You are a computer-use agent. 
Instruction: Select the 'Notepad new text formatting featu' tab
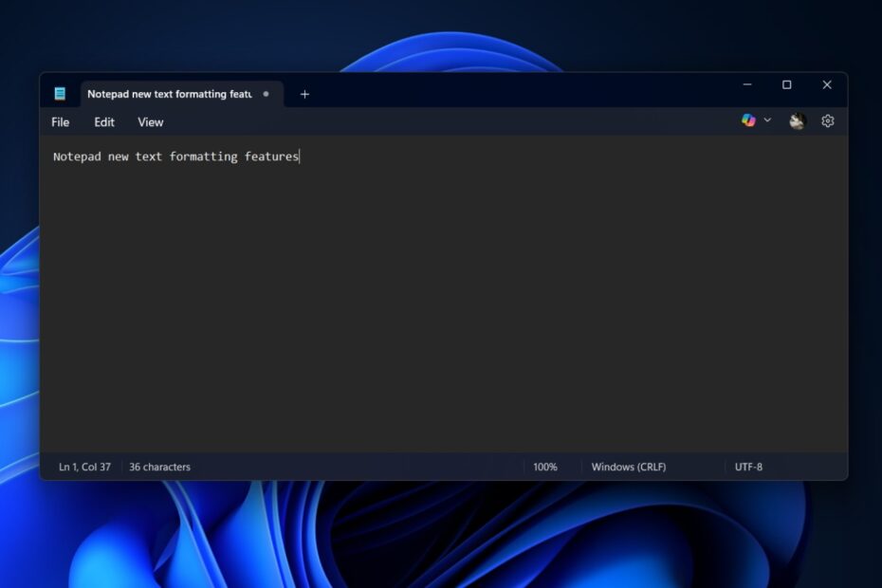tap(181, 94)
